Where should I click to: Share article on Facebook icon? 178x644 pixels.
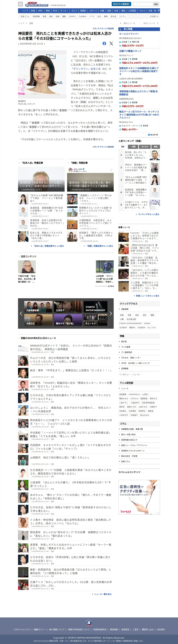coord(104,43)
